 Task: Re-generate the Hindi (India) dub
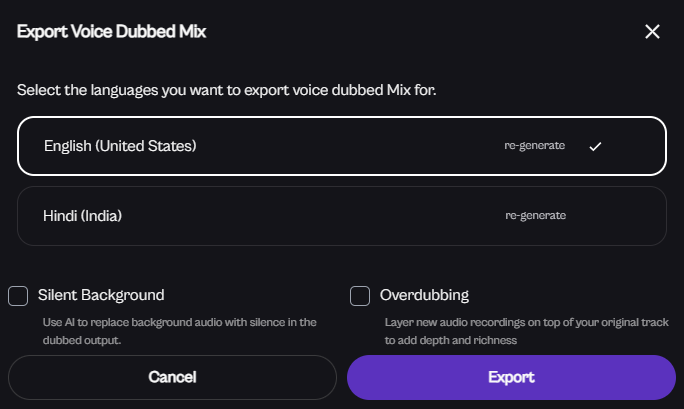click(534, 215)
